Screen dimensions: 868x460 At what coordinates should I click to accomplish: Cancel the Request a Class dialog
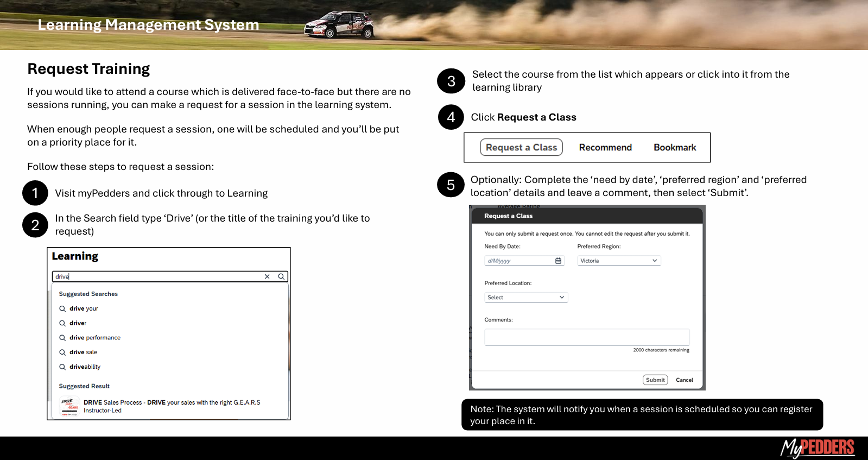[684, 380]
